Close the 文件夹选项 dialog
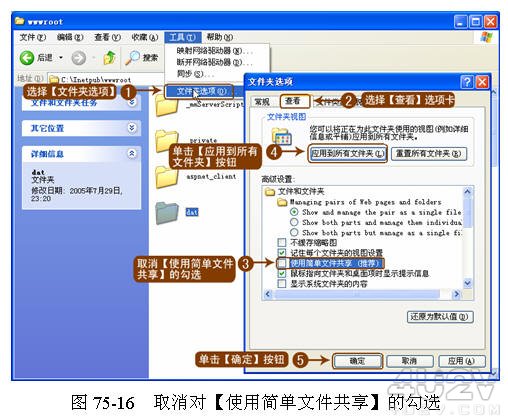The image size is (508, 418). tap(482, 82)
